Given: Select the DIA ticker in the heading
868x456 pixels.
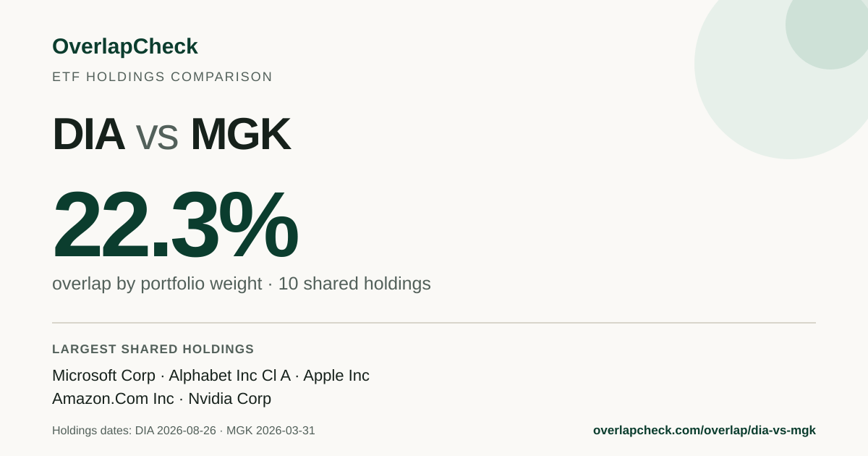Looking at the screenshot, I should click(88, 135).
